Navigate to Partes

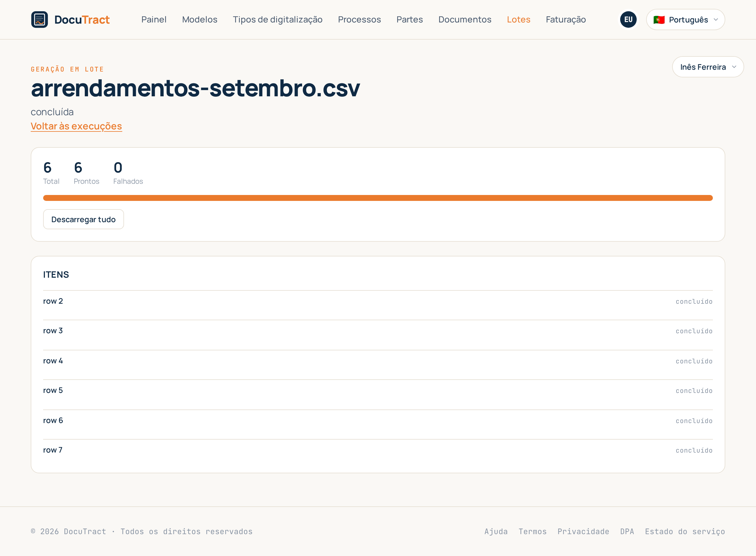click(410, 19)
